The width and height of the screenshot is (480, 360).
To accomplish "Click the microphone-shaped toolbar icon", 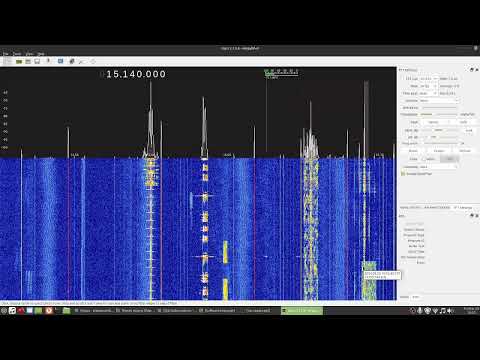I will point(48,61).
